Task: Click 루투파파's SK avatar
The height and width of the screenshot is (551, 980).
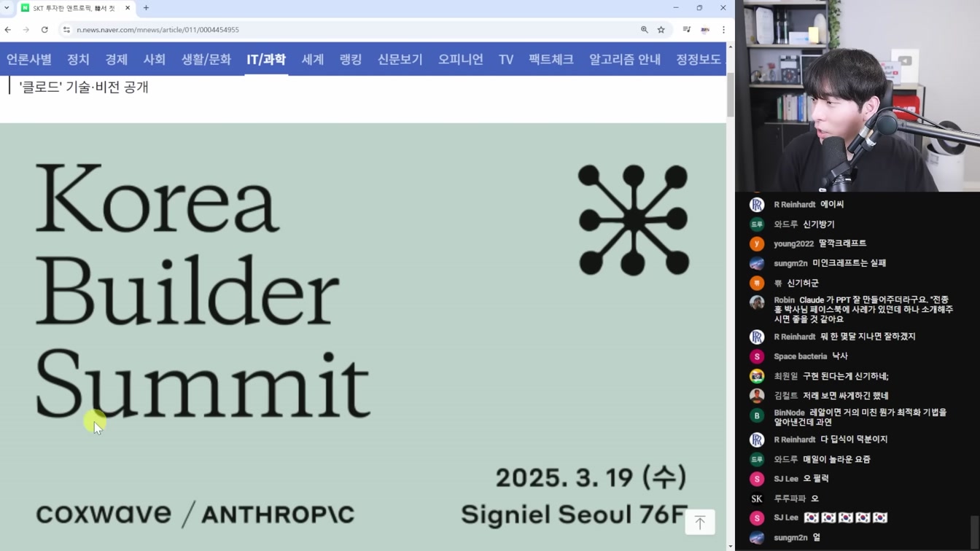Action: [757, 499]
